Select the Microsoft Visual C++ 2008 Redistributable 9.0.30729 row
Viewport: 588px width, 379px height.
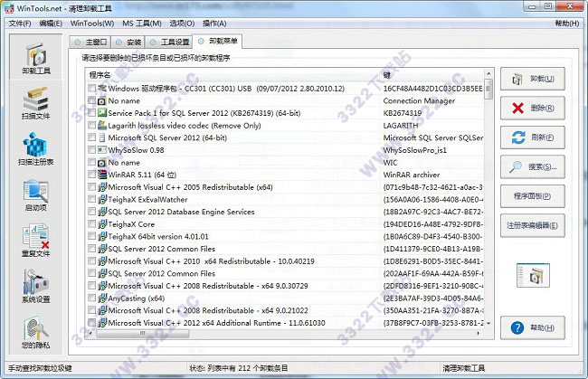click(285, 286)
